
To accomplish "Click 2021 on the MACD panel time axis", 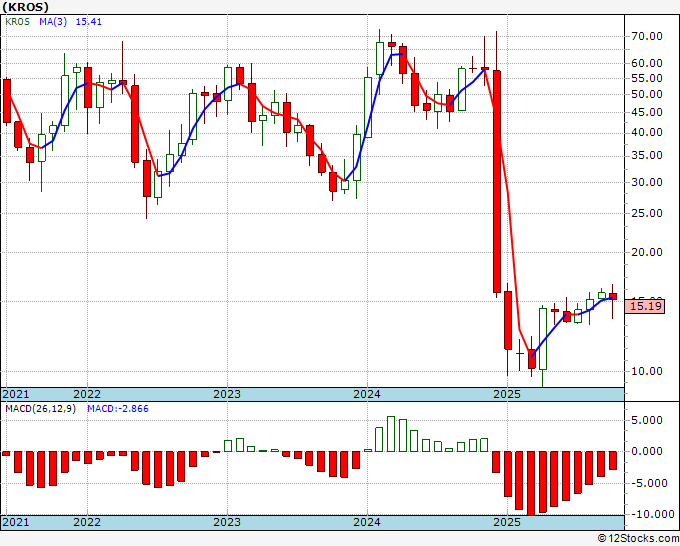I will tap(16, 522).
